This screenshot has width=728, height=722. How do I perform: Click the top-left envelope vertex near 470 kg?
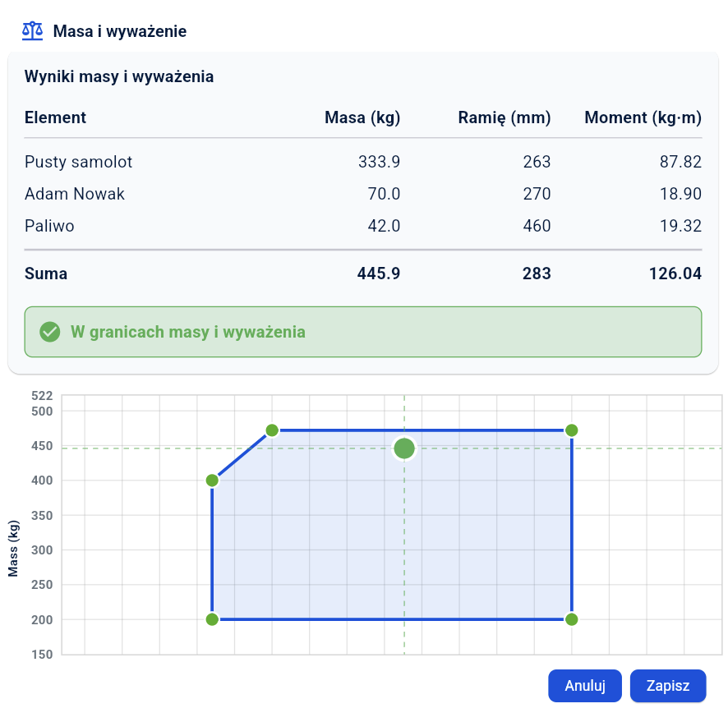272,430
